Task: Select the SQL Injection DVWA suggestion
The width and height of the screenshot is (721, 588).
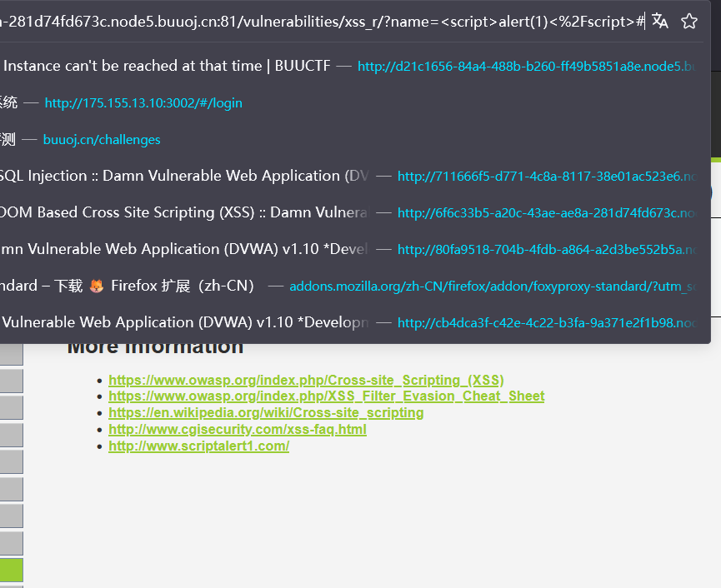Action: pyautogui.click(x=352, y=176)
